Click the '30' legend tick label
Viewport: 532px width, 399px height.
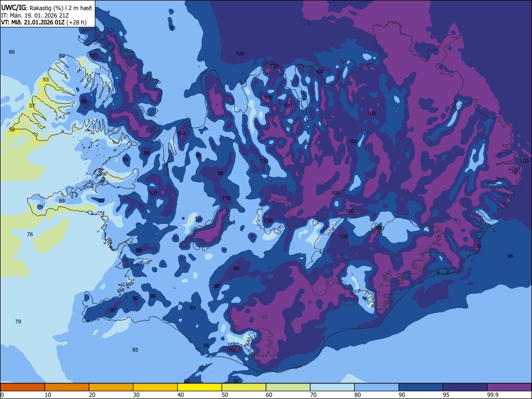136,395
